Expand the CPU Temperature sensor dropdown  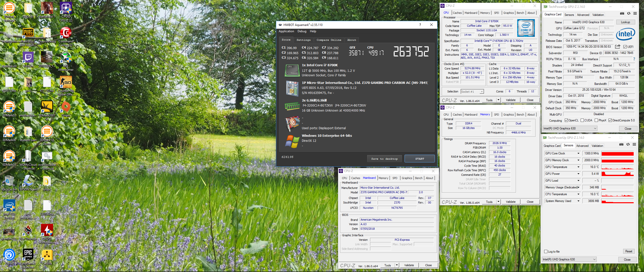click(x=578, y=194)
